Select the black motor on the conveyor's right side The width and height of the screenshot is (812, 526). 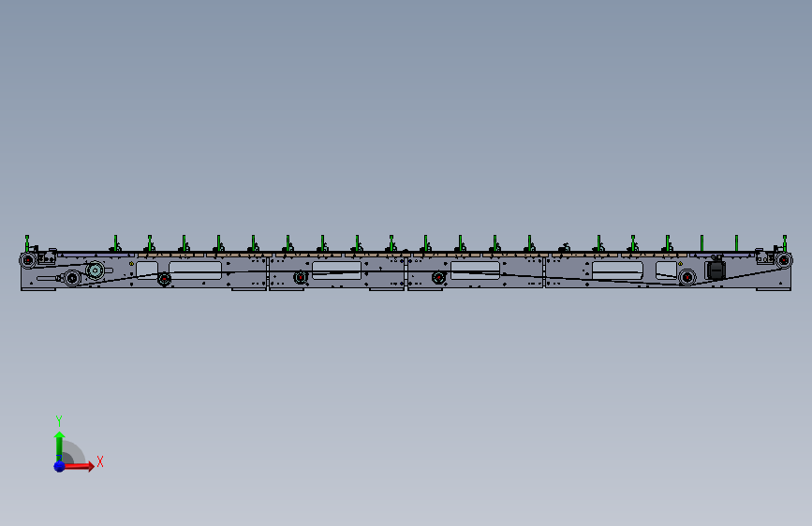[716, 269]
